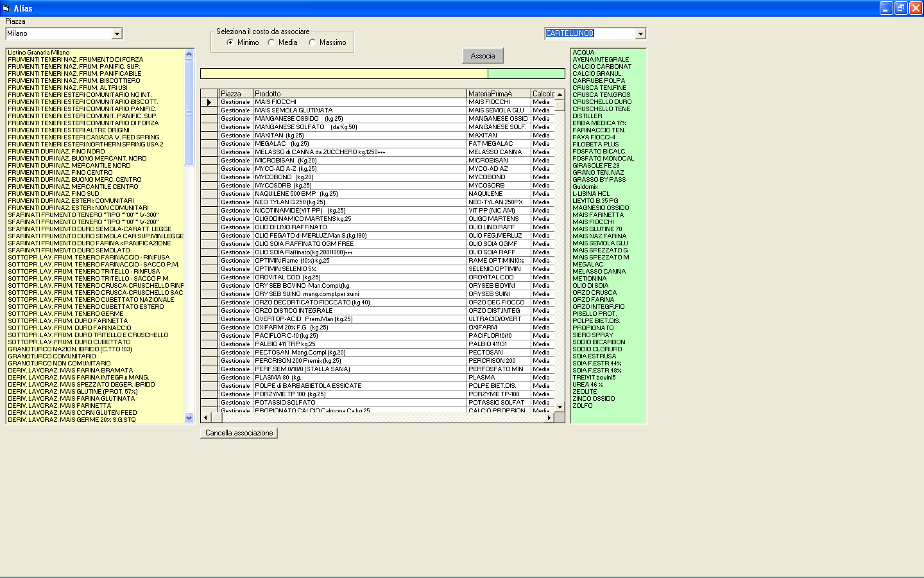Select MEGALAC in the green list

click(588, 265)
